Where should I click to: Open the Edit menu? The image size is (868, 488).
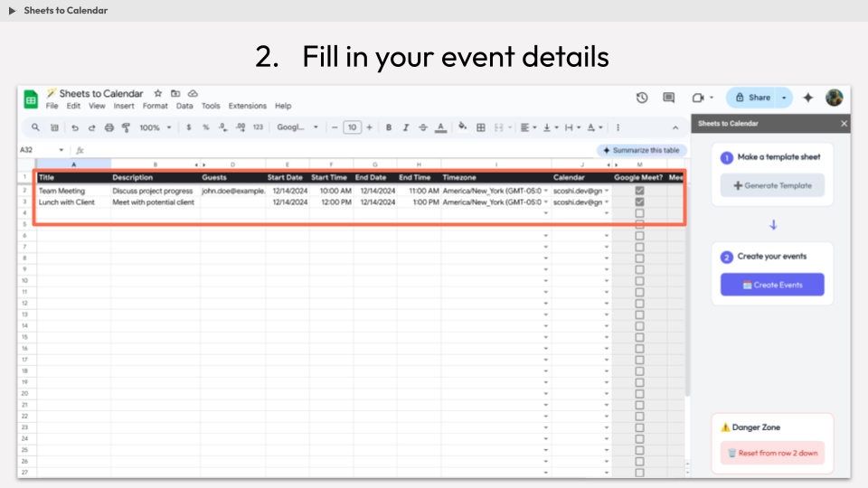point(73,106)
